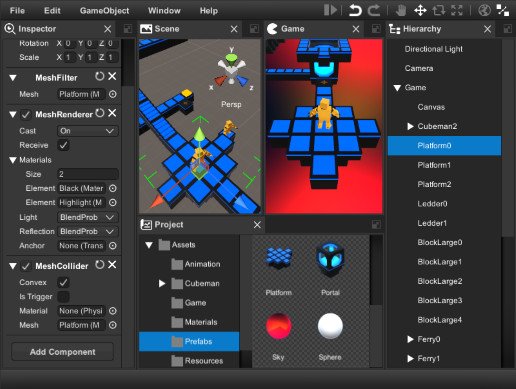
Task: Open the File menu
Action: [x=17, y=11]
